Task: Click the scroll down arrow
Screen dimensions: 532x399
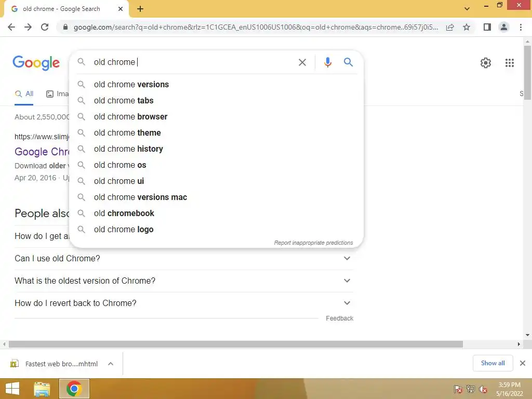Action: click(x=527, y=335)
